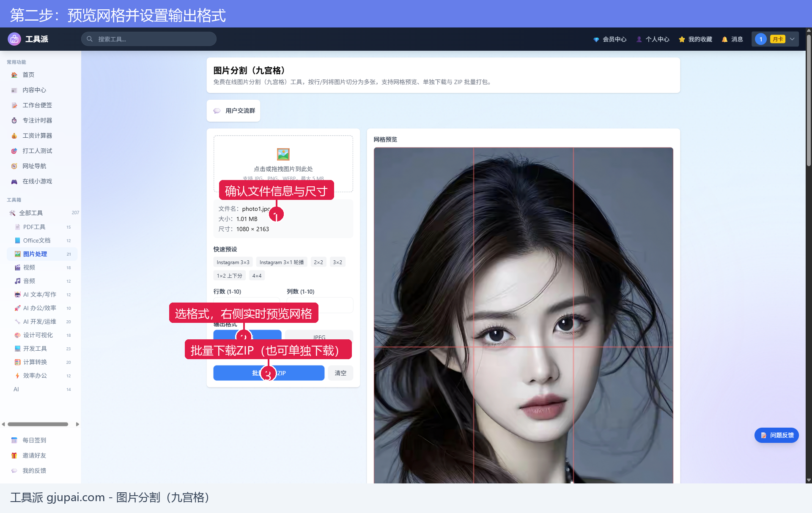Viewport: 812px width, 513px height.
Task: Open AI 开发/运维 category
Action: [x=42, y=322]
